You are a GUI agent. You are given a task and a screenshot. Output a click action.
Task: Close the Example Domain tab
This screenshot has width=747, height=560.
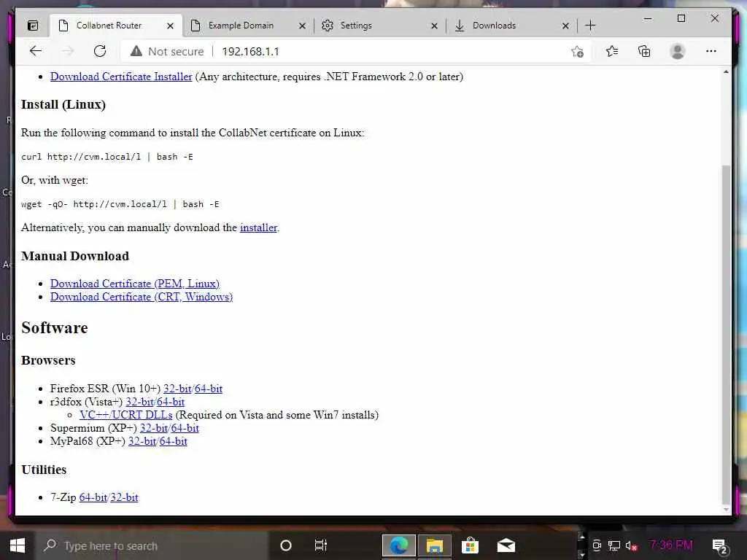(x=302, y=26)
